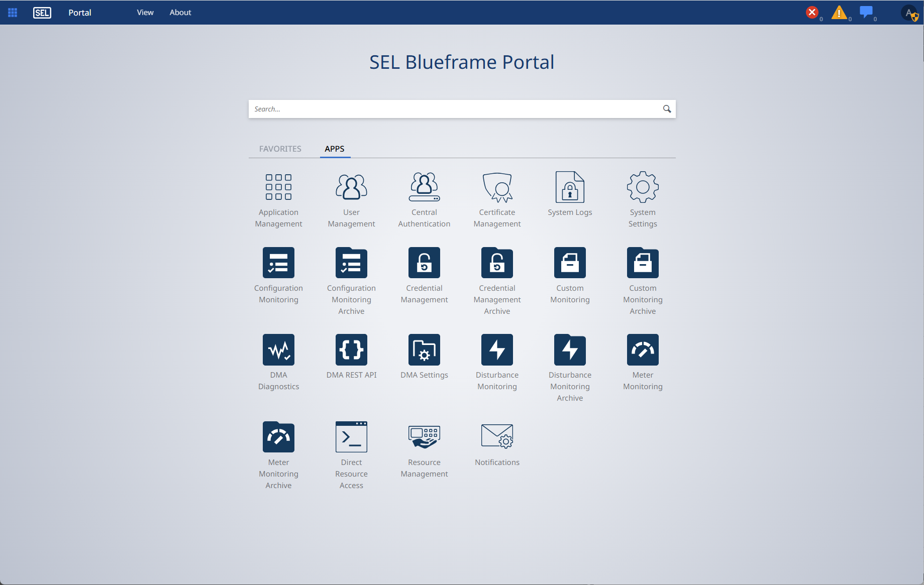
Task: Click the SEL logo
Action: point(42,13)
